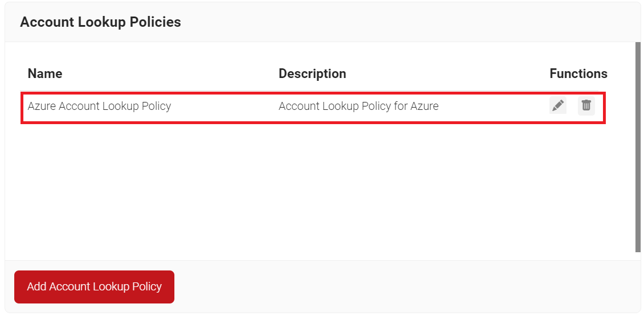This screenshot has width=644, height=316.
Task: Click the vertical scrollbar of the policies list
Action: pyautogui.click(x=638, y=147)
